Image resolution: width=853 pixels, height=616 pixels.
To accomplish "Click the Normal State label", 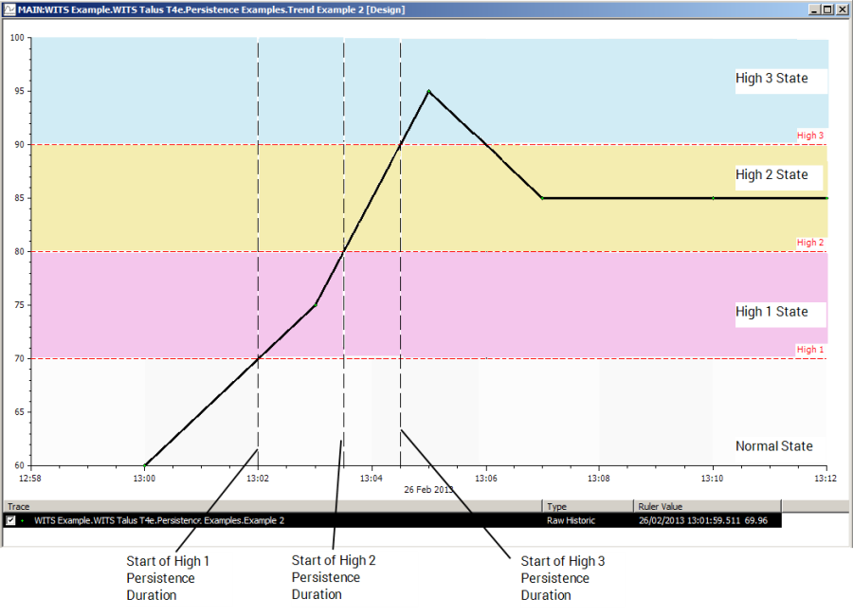I will pos(773,446).
